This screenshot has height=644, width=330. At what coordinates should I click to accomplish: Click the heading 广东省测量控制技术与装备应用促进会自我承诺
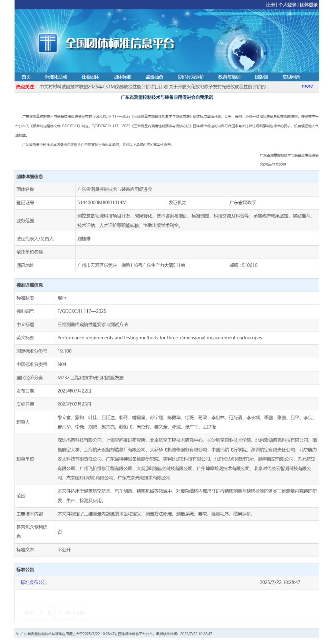(167, 97)
